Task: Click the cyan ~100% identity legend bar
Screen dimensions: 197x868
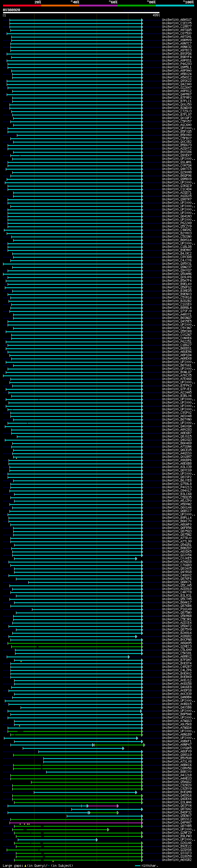Action: 175,6
